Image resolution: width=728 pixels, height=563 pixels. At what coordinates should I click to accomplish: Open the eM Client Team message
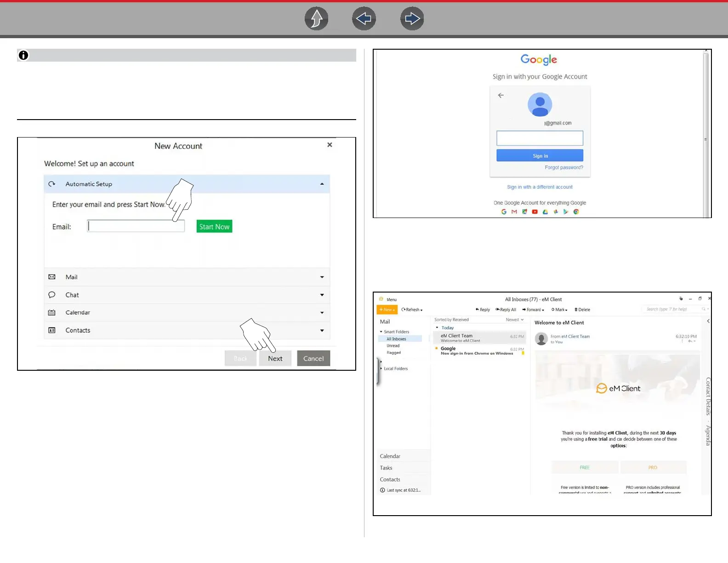coord(479,338)
